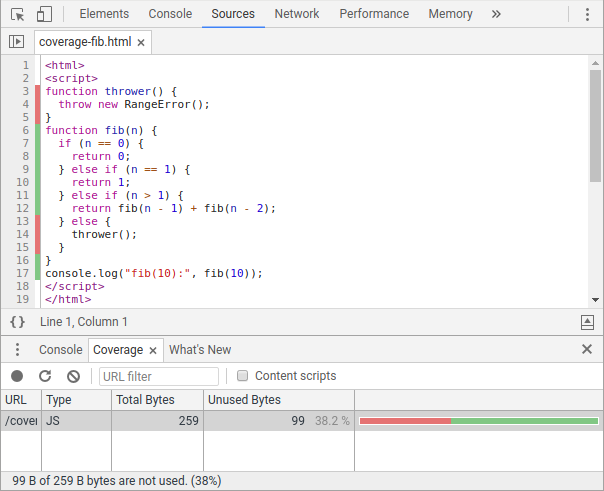Image resolution: width=604 pixels, height=491 pixels.
Task: Show the navigator sidebar pane
Action: click(x=16, y=42)
